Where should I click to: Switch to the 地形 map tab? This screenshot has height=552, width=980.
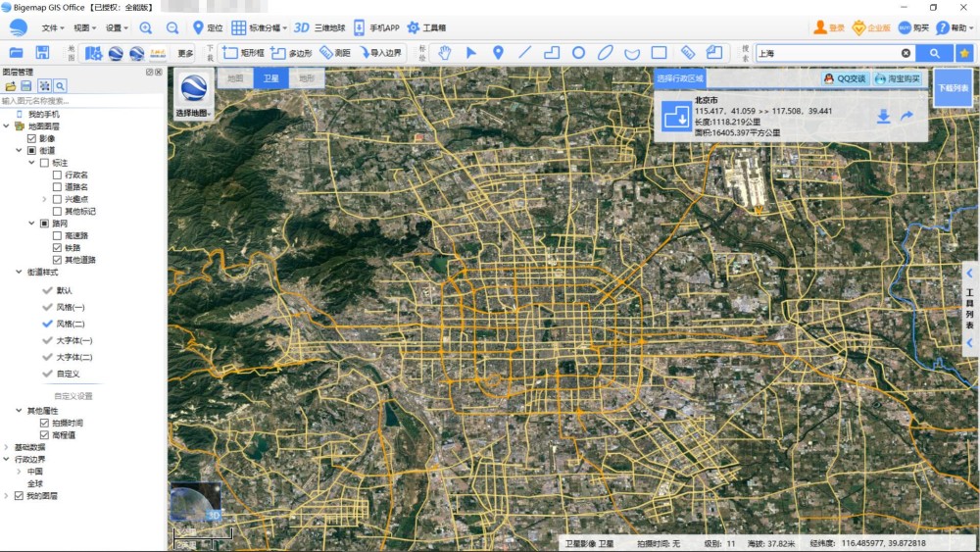point(306,78)
